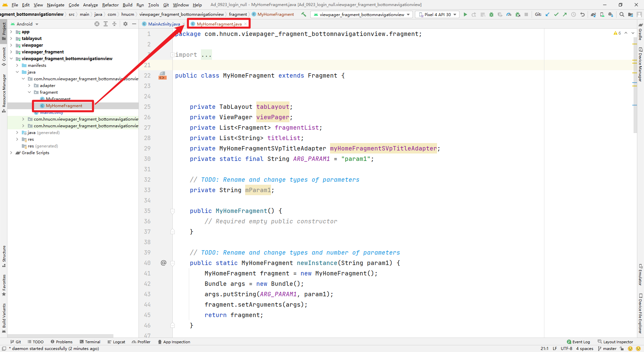Open the Terminal tool window button
The image size is (644, 352).
pos(90,342)
